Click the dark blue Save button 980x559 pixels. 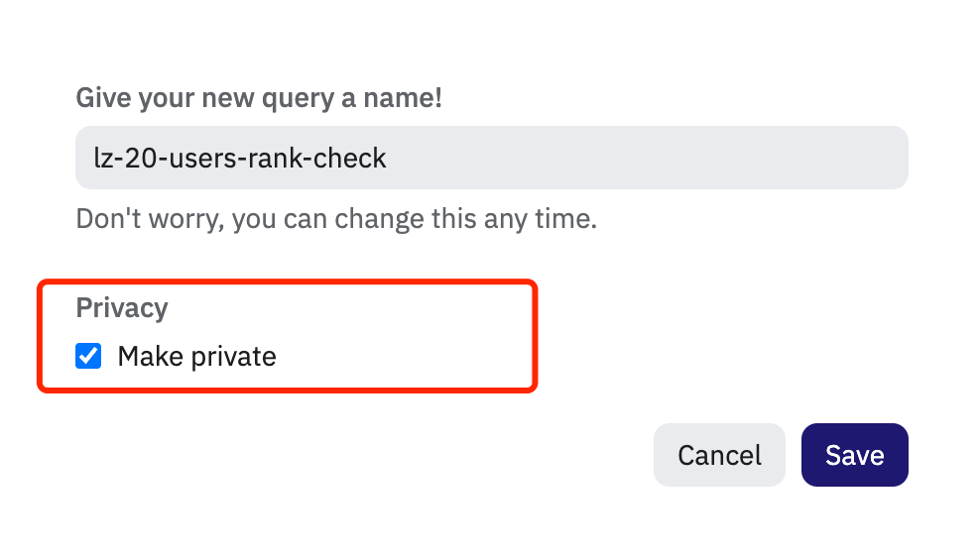point(854,455)
